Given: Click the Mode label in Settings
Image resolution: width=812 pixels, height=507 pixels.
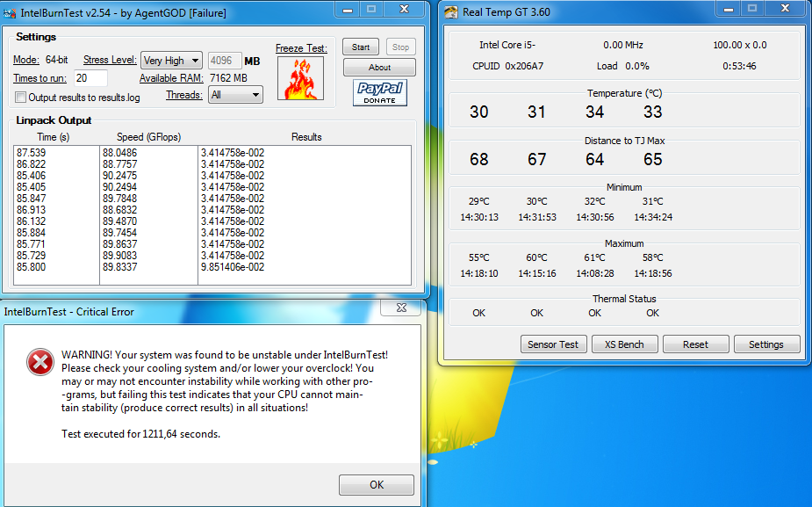Looking at the screenshot, I should click(x=25, y=60).
